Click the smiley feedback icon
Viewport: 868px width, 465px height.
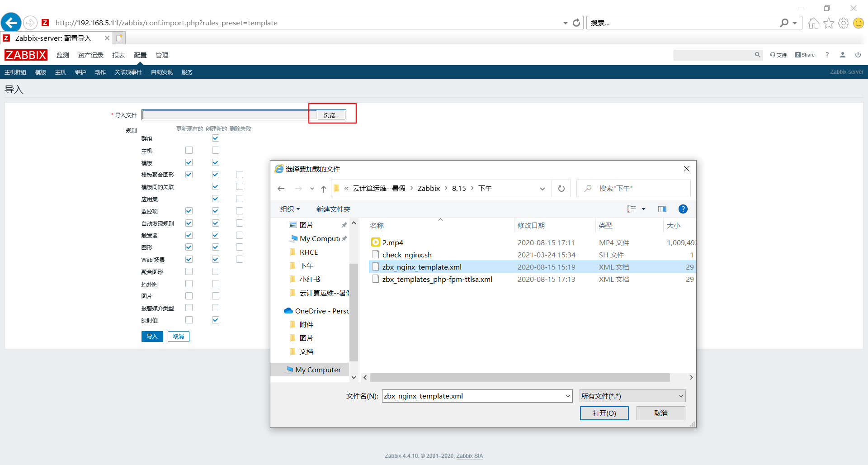858,23
